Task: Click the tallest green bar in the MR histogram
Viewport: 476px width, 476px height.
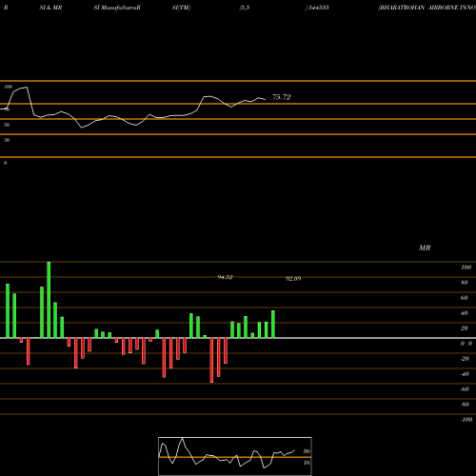Action: (x=49, y=300)
